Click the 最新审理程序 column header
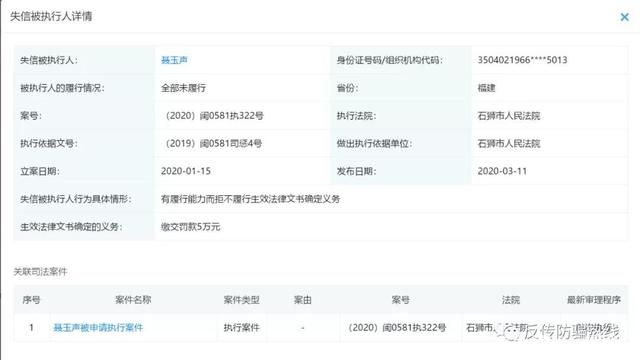Viewport: 640px width, 360px height. [593, 300]
